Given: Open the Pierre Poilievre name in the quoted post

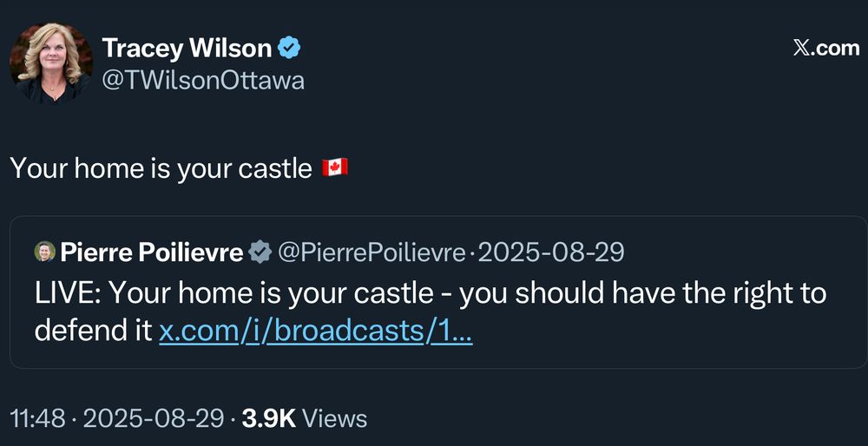Looking at the screenshot, I should tap(151, 253).
